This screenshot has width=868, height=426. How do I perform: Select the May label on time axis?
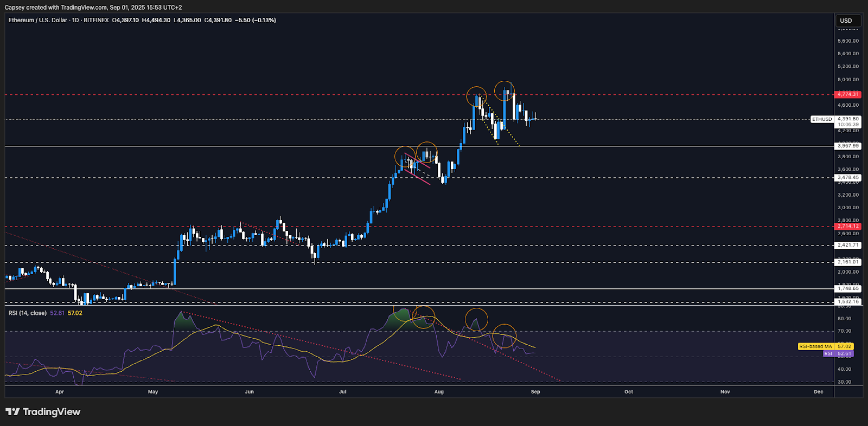[x=153, y=392]
